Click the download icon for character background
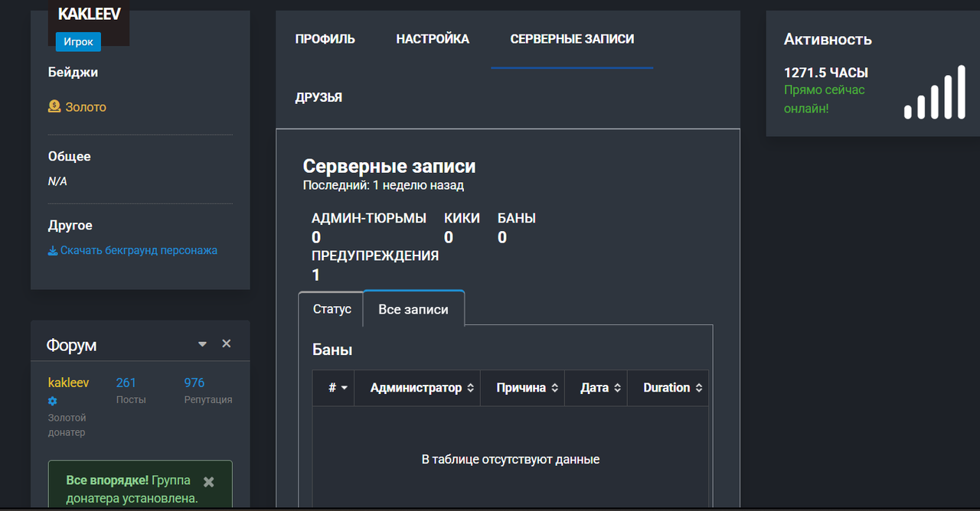This screenshot has width=980, height=511. (53, 250)
